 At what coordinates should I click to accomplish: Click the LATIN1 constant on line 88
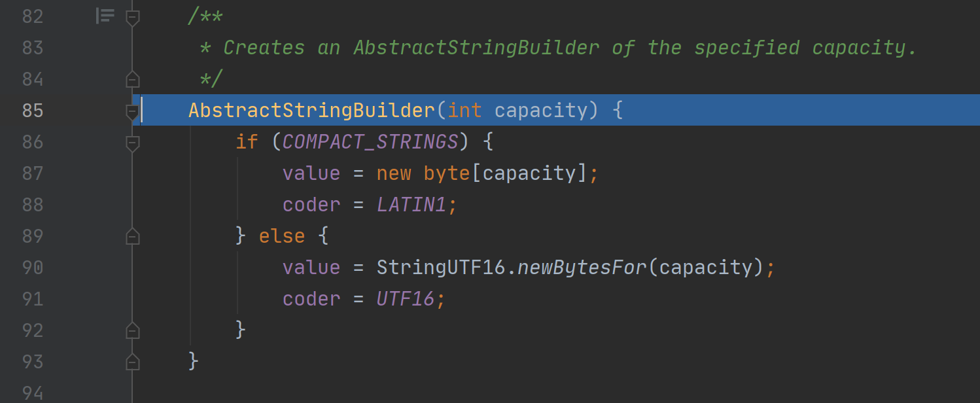tap(411, 205)
